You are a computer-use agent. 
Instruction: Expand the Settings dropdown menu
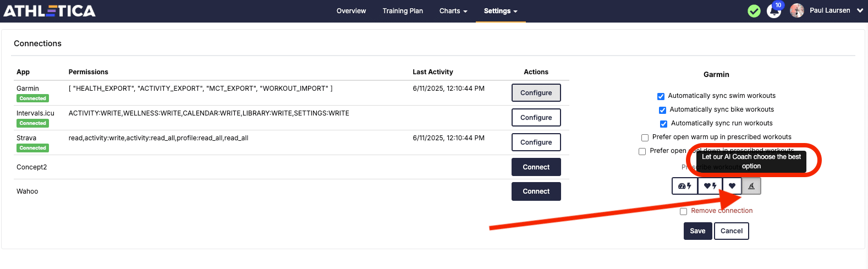(x=501, y=11)
